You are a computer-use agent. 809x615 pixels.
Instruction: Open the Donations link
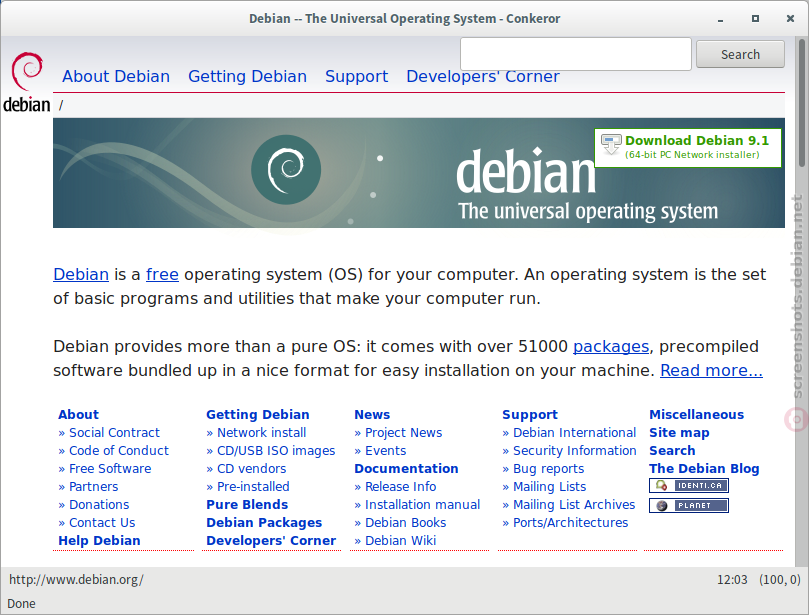(x=99, y=505)
